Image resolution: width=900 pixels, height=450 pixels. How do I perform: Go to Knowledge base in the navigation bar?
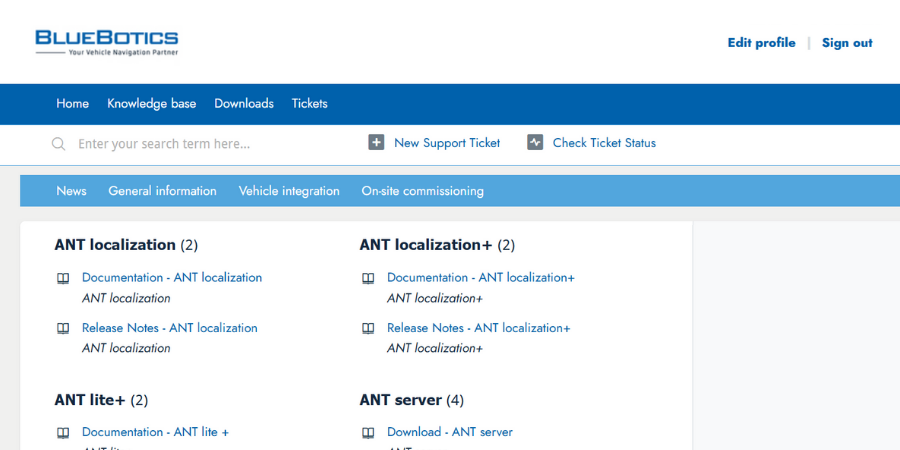152,104
